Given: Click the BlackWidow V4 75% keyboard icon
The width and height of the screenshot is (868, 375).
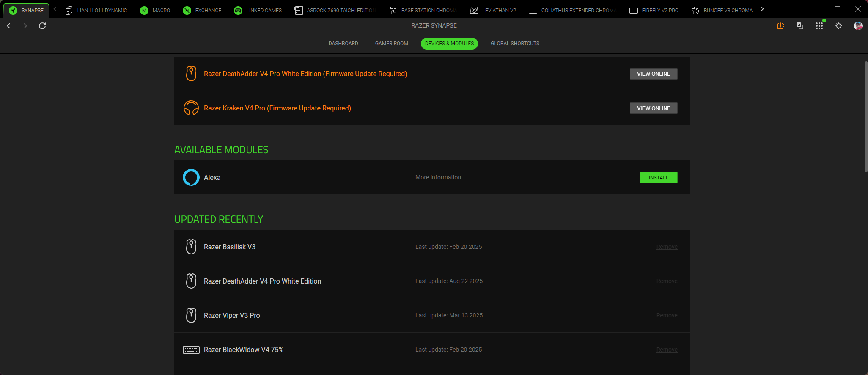Looking at the screenshot, I should click(191, 350).
